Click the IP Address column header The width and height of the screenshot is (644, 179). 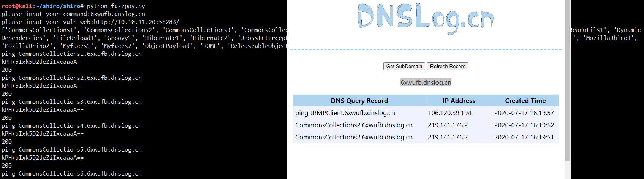click(459, 101)
